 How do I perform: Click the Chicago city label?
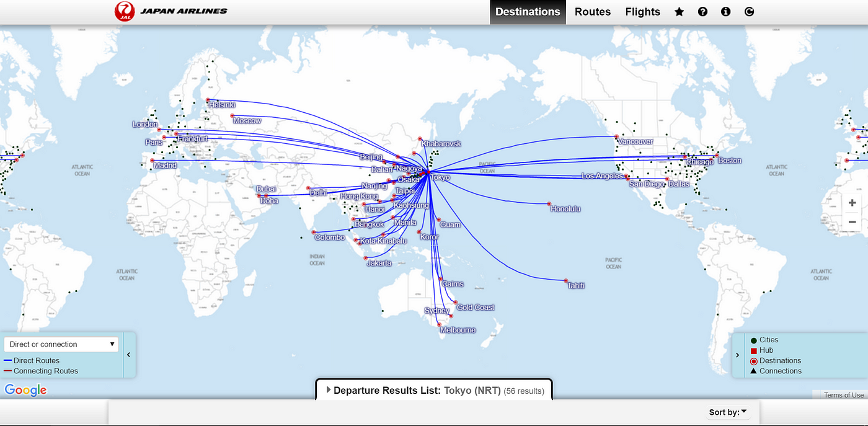[701, 162]
